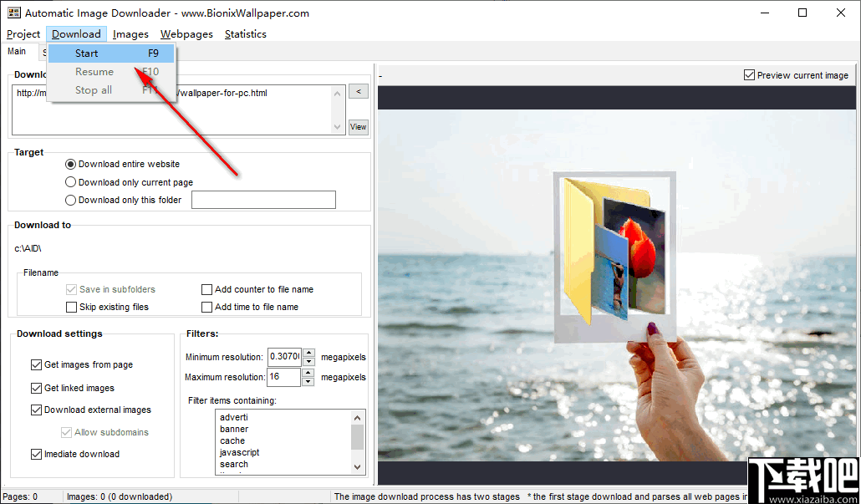The width and height of the screenshot is (861, 504).
Task: Enable Skip existing files
Action: point(71,307)
